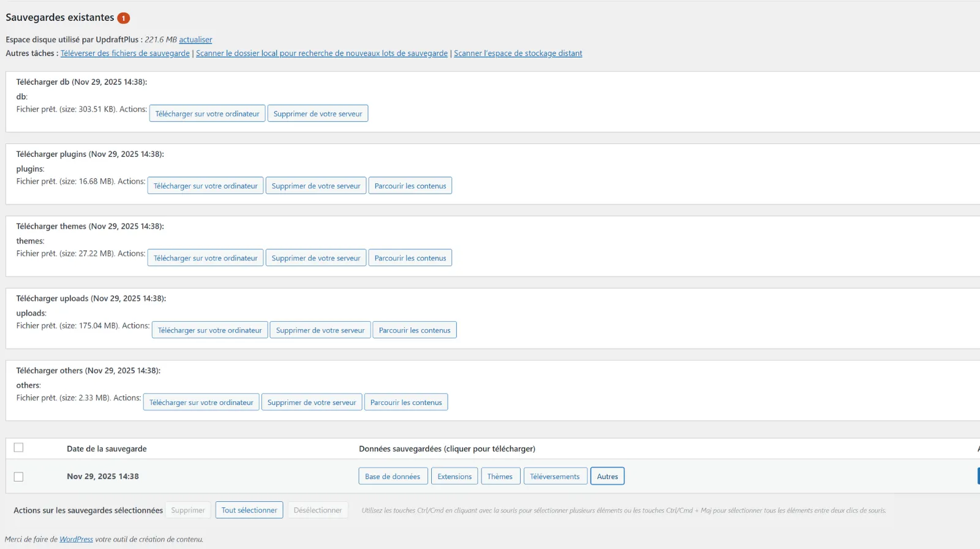Viewport: 980px width, 549px height.
Task: Scan local folder for new backup sets
Action: (322, 53)
